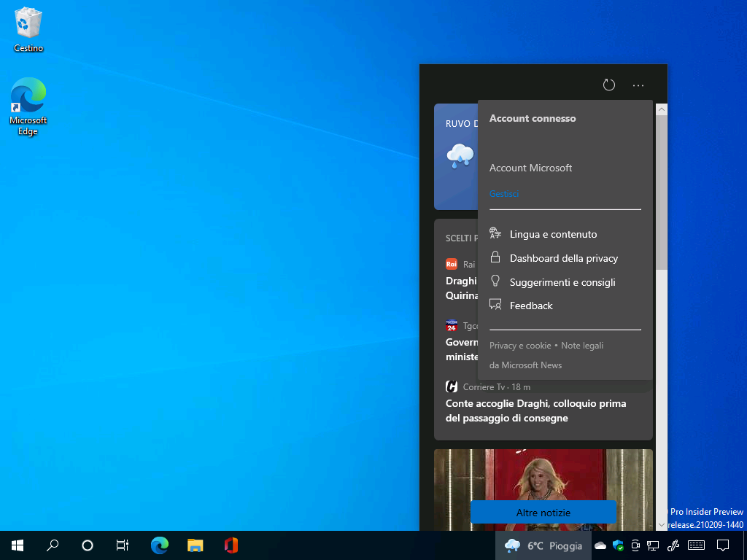Expand the taskbar weather widget showing 6°C Pioggia
Image resolution: width=747 pixels, height=560 pixels.
click(x=543, y=545)
